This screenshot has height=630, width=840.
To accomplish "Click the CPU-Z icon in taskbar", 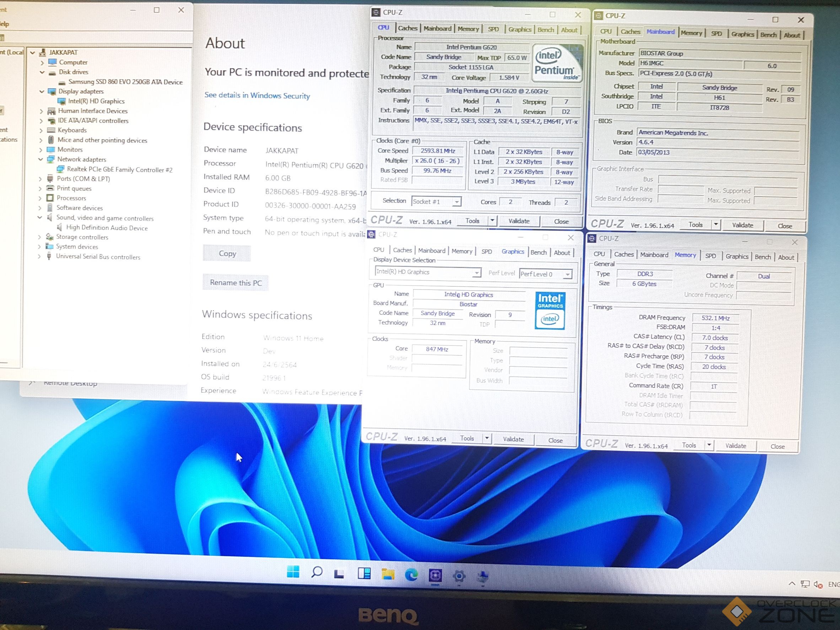I will pos(435,576).
